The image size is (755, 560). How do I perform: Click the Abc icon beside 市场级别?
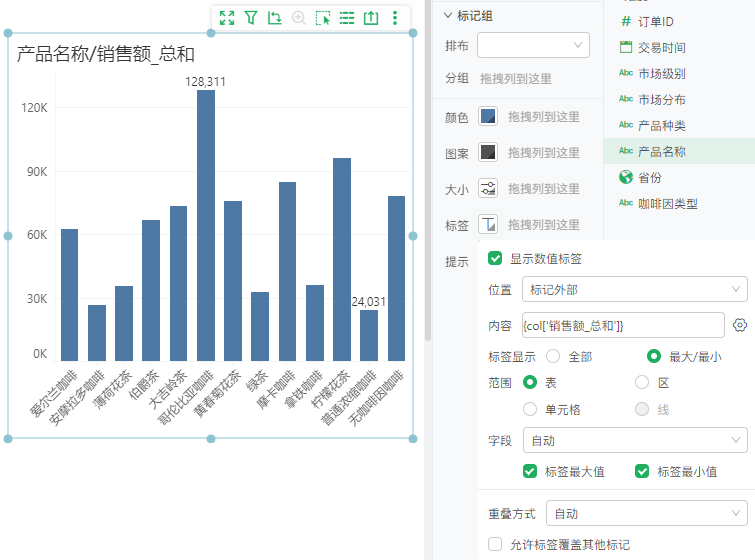[625, 73]
